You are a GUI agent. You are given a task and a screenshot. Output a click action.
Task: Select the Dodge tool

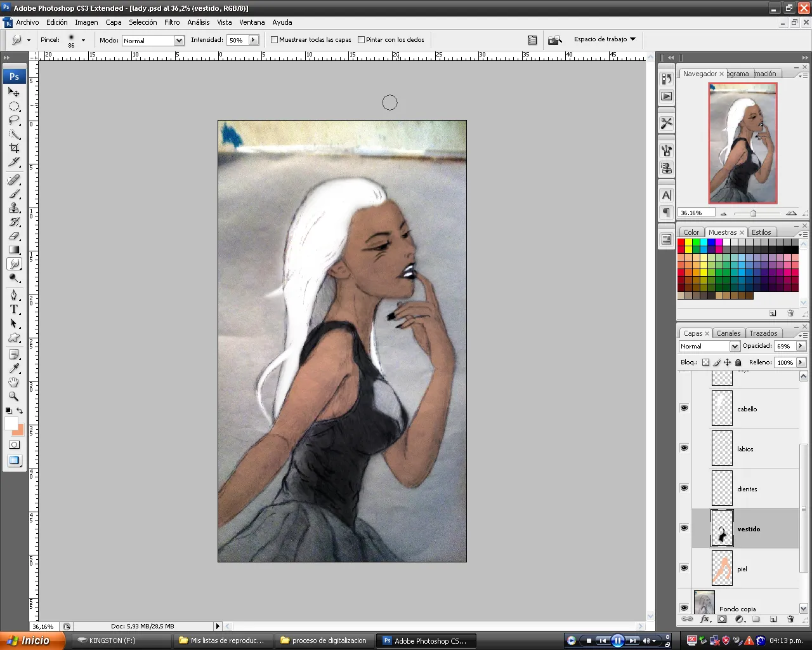click(14, 278)
